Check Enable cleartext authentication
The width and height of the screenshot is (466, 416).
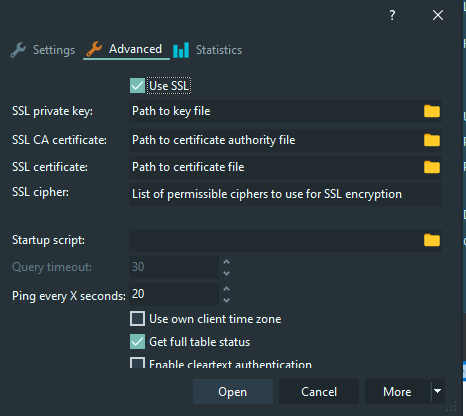137,363
